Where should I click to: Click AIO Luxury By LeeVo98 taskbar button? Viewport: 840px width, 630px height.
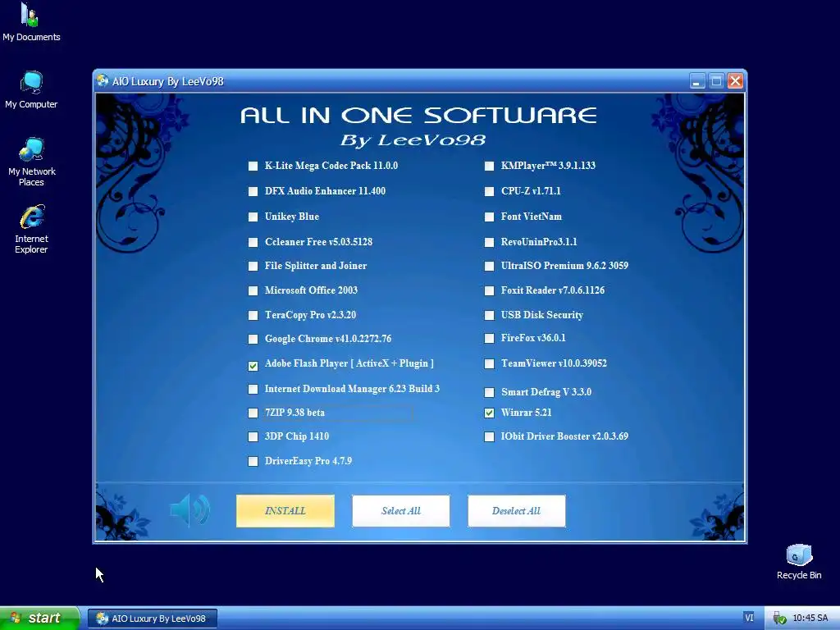pos(153,619)
